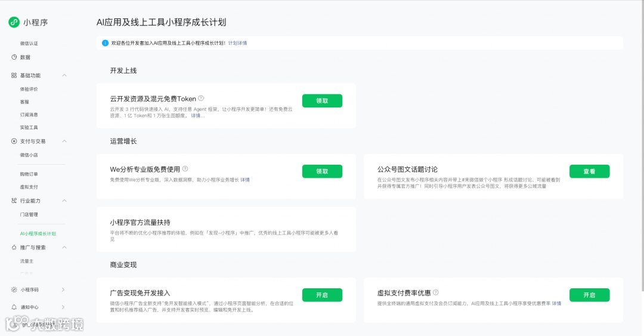644x336 pixels.
Task: Click 领取 for We分析专业版免费使用
Action: tap(322, 171)
